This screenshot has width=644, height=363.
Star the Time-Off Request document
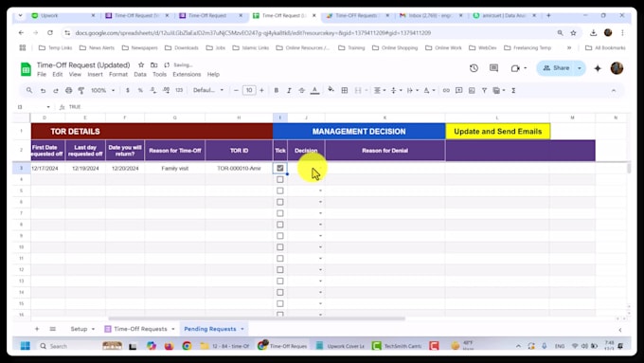(141, 65)
